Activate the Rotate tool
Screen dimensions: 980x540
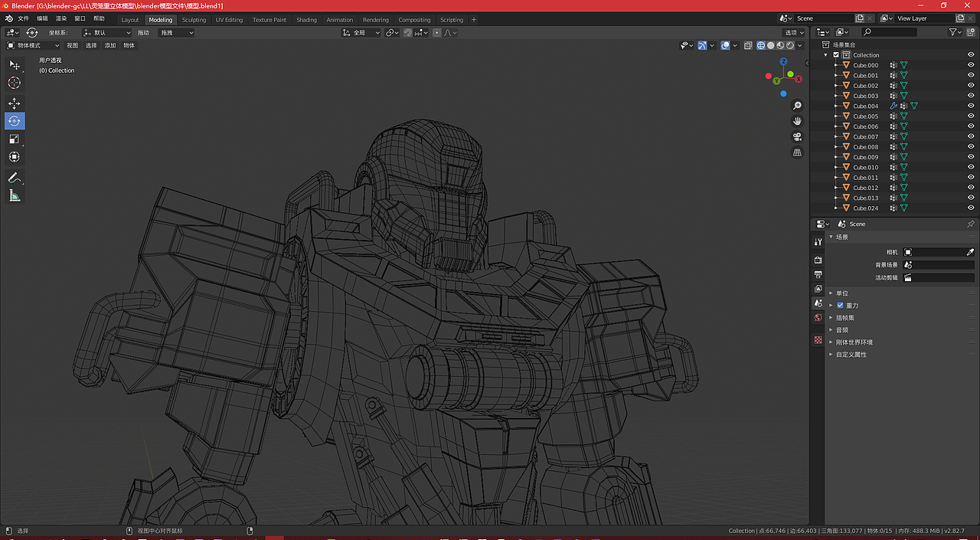[x=15, y=121]
